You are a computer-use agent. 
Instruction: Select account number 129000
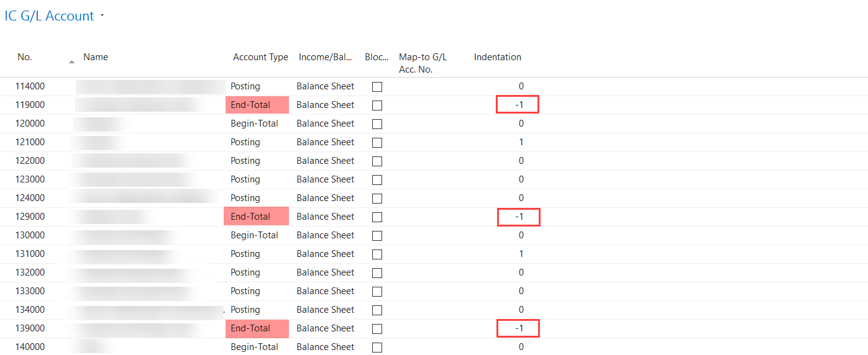(x=30, y=217)
